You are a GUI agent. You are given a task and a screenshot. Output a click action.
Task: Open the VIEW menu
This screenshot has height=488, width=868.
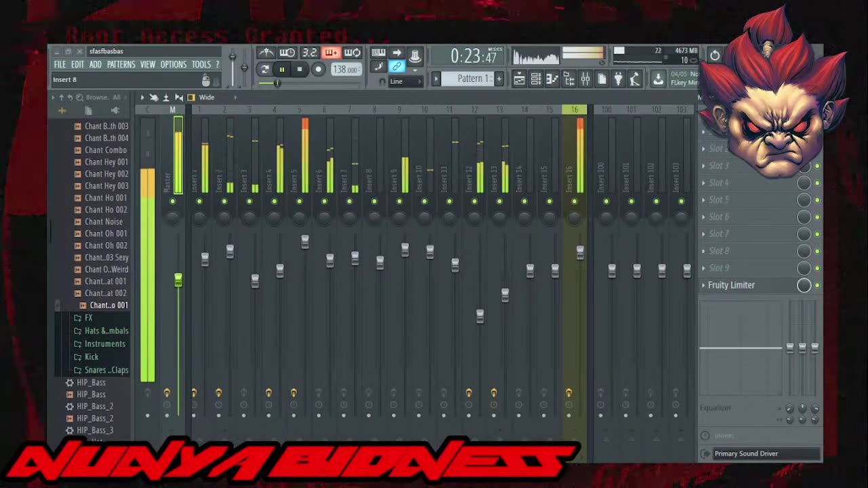148,64
